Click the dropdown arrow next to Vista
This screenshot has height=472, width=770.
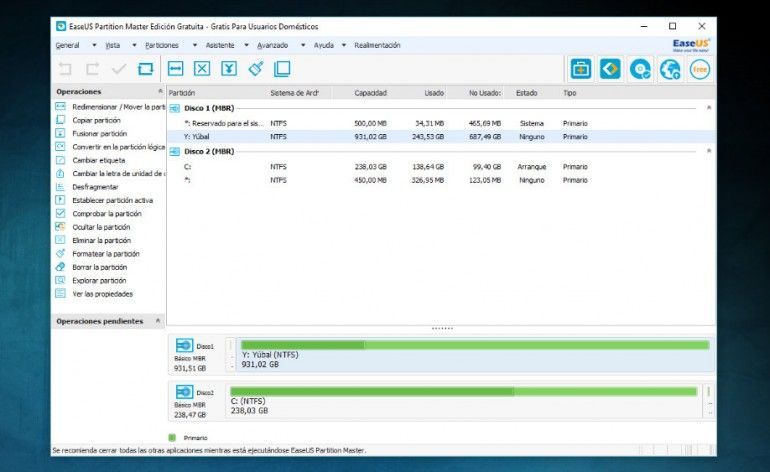pos(134,45)
